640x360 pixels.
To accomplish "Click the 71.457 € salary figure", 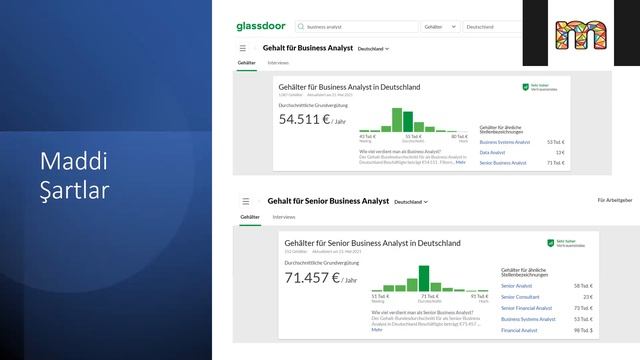I will [x=312, y=278].
